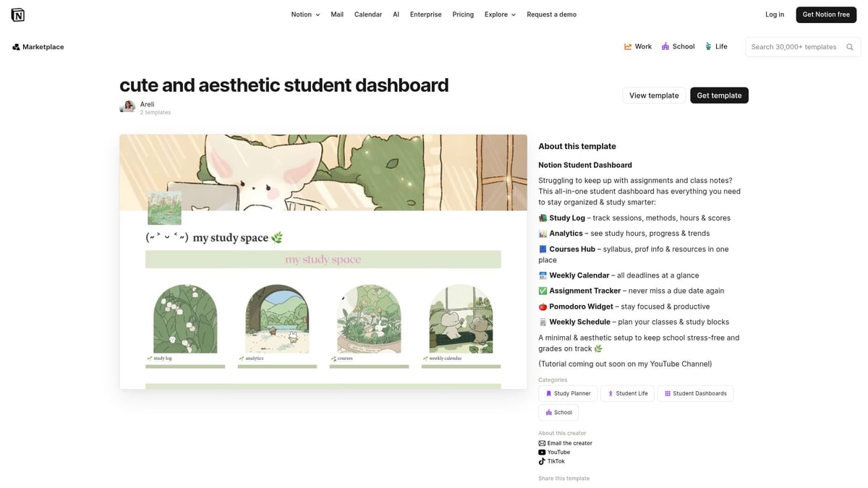Click Areli's creator avatar
868x488 pixels.
127,106
